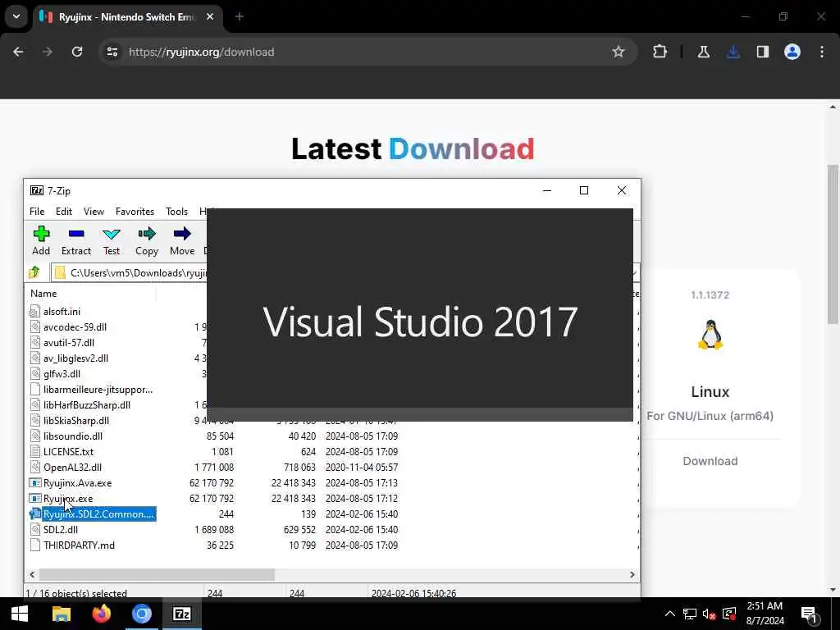Screen dimensions: 840x630
Task: Click the Linux penguin icon on the webpage
Action: pos(710,336)
